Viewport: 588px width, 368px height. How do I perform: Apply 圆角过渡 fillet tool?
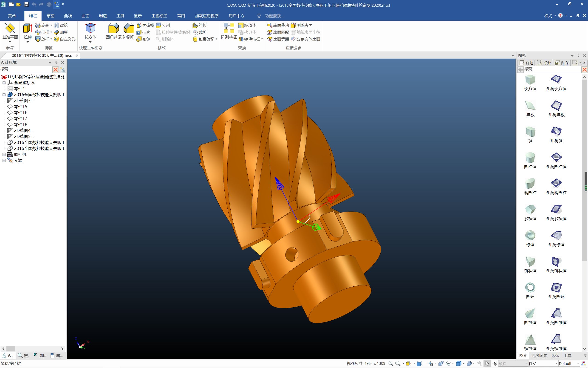(x=113, y=31)
